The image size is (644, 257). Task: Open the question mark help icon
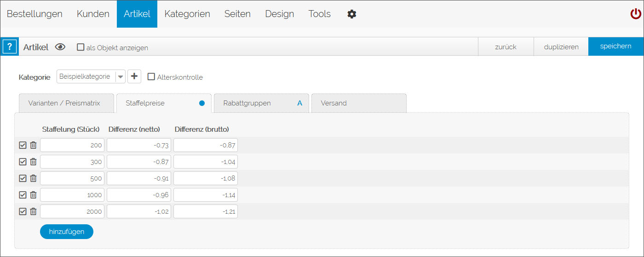[10, 47]
